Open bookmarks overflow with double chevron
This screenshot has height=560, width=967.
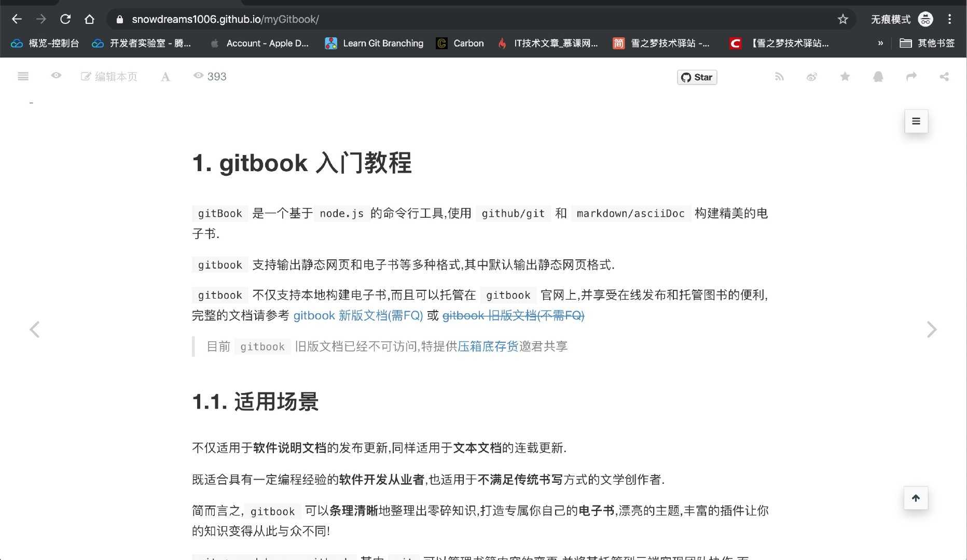pyautogui.click(x=880, y=44)
